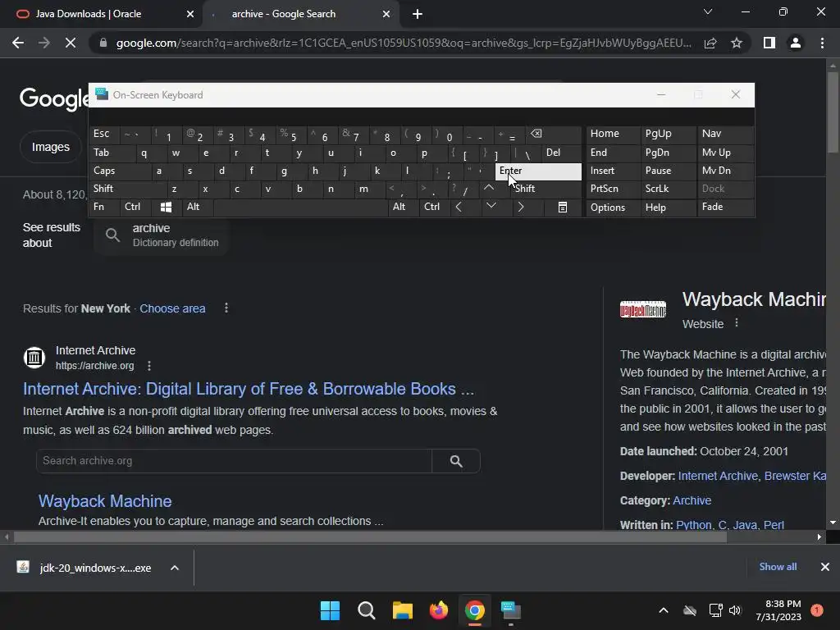Open the three-dot menu beside archive.org URL
The height and width of the screenshot is (630, 840).
click(149, 366)
